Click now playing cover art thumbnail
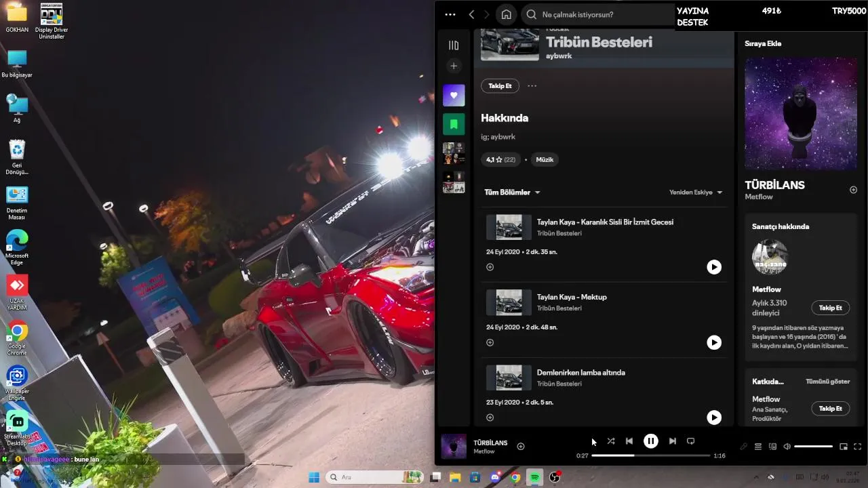Screen dimensions: 868x488 454,447
